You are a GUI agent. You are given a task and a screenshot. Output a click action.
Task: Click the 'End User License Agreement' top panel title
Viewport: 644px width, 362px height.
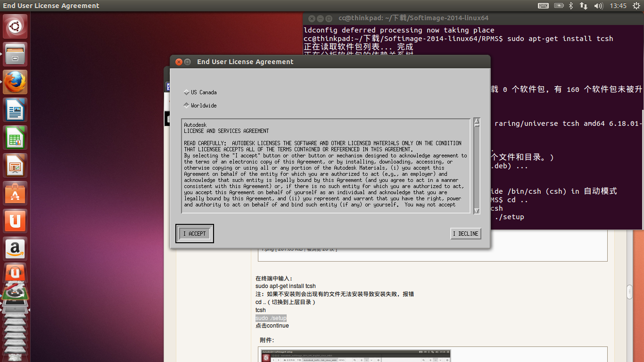(x=51, y=6)
